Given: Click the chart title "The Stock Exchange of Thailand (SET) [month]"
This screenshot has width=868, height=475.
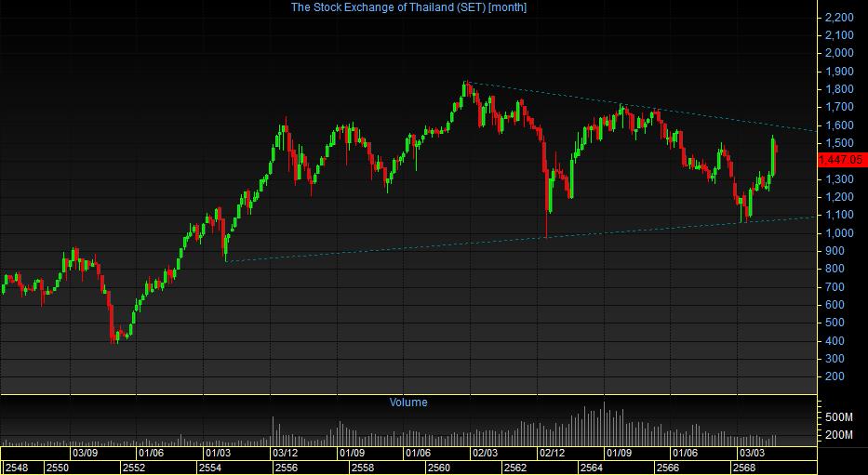Looking at the screenshot, I should click(x=408, y=7).
